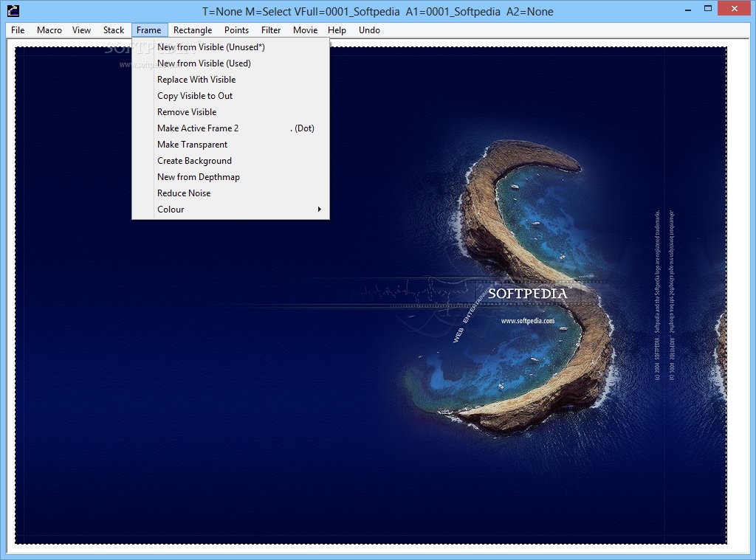Choose Remove Visible entry
The height and width of the screenshot is (560, 756).
coord(230,112)
